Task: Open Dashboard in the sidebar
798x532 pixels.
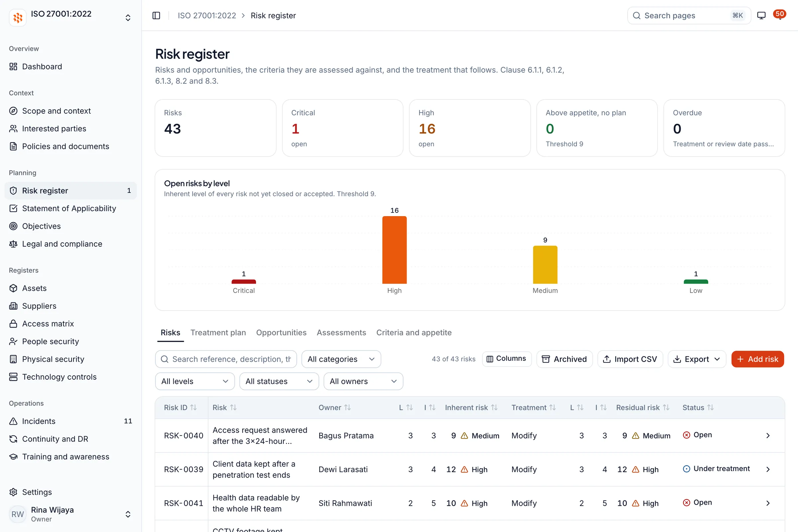Action: [70, 66]
